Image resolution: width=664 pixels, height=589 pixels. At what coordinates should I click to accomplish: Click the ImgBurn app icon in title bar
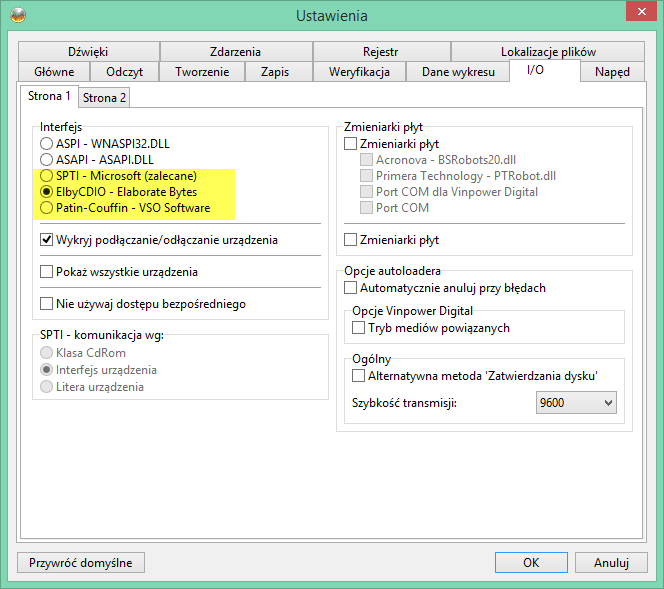point(18,15)
